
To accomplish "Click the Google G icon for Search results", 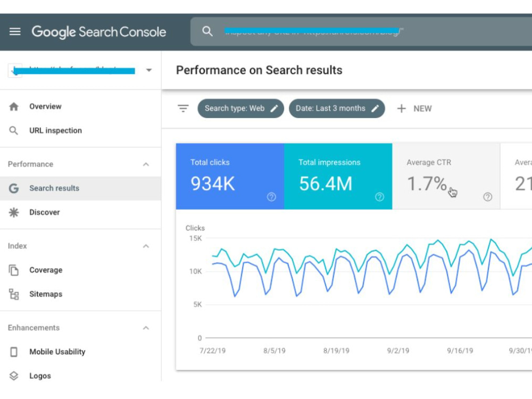I will 14,188.
